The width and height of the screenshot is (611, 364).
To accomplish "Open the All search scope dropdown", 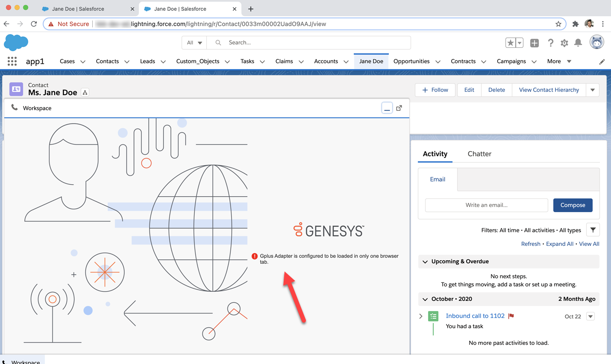I will tap(194, 43).
